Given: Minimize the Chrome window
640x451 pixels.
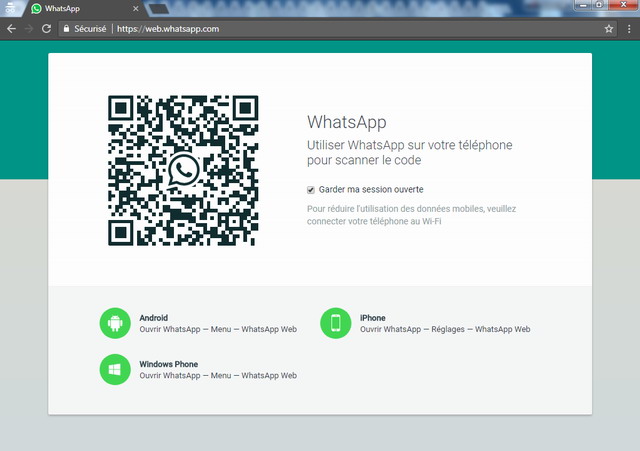Looking at the screenshot, I should [583, 5].
